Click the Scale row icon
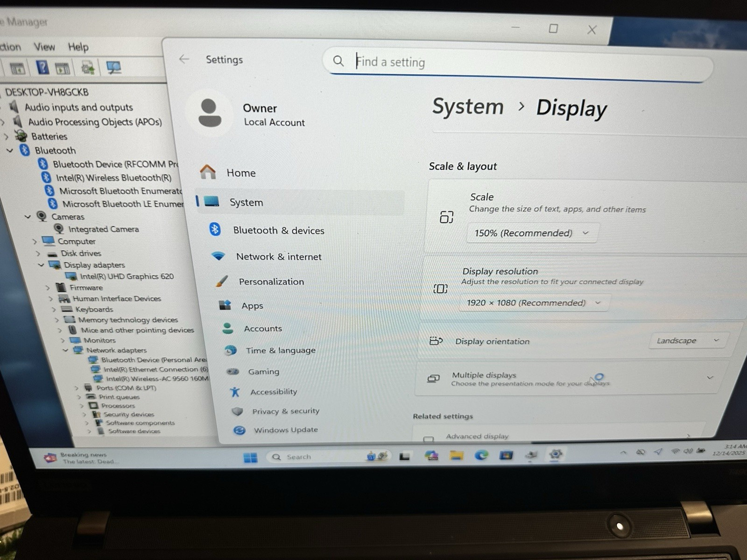The height and width of the screenshot is (560, 747). pos(446,217)
